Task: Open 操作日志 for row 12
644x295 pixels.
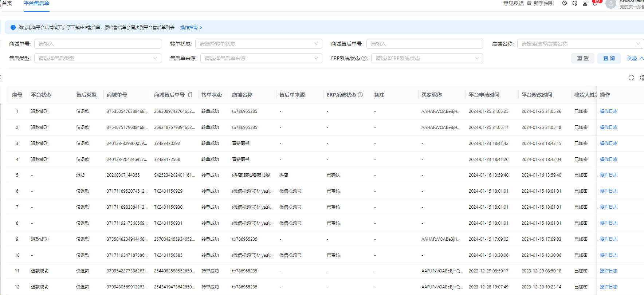Action: pos(609,287)
